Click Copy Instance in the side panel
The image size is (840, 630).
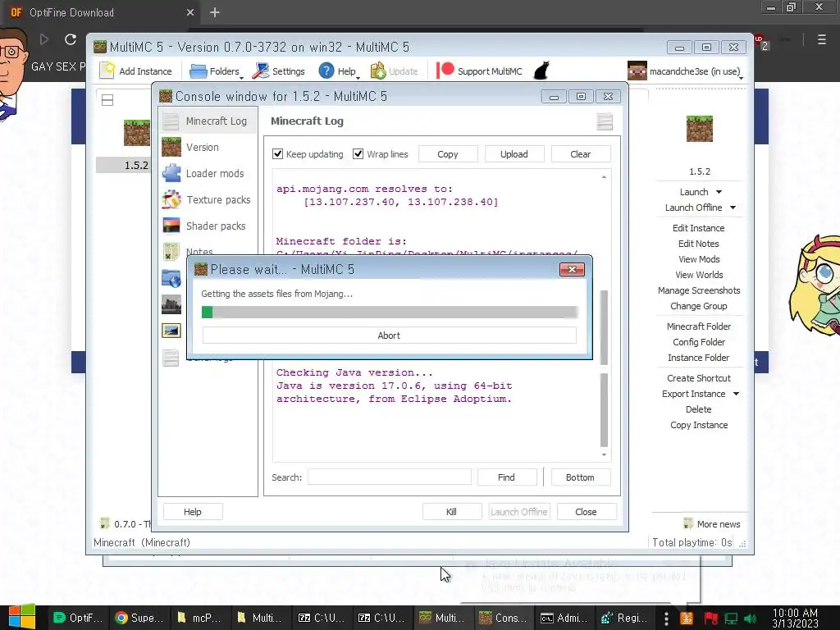(x=699, y=425)
